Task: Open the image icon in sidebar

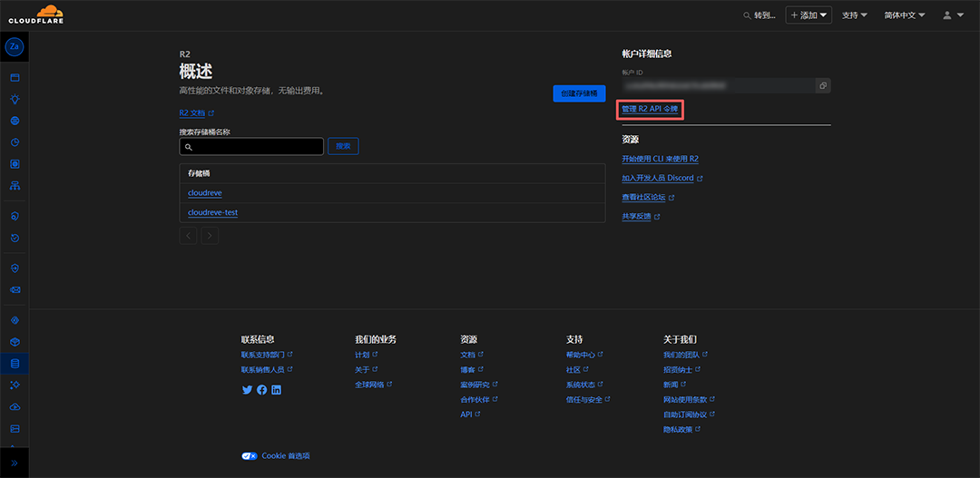Action: tap(15, 429)
